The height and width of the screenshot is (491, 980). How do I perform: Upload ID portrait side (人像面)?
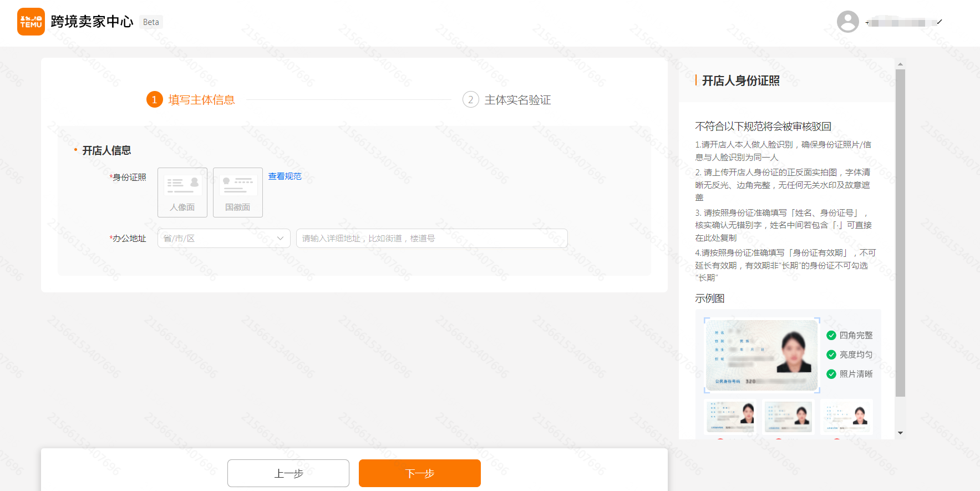click(182, 192)
